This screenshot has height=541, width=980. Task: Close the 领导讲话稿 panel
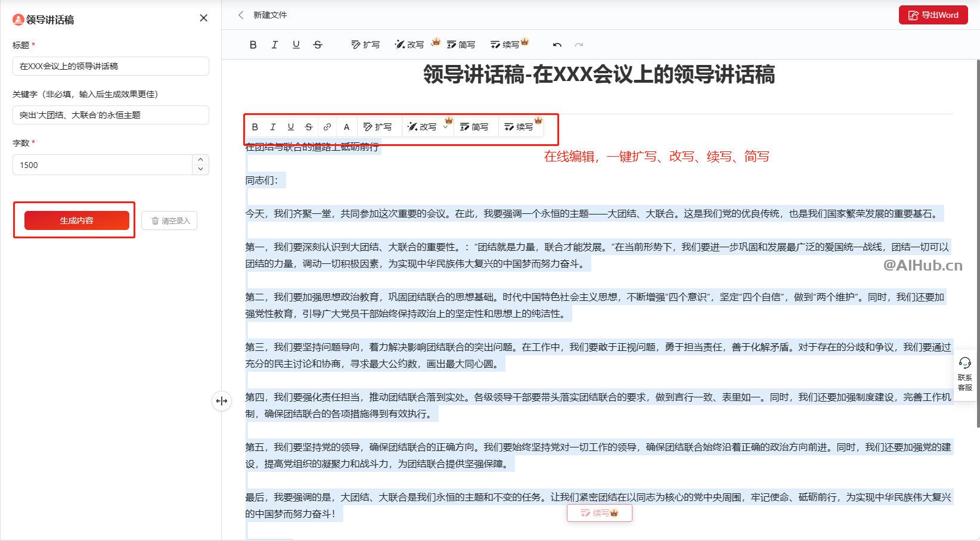tap(203, 18)
